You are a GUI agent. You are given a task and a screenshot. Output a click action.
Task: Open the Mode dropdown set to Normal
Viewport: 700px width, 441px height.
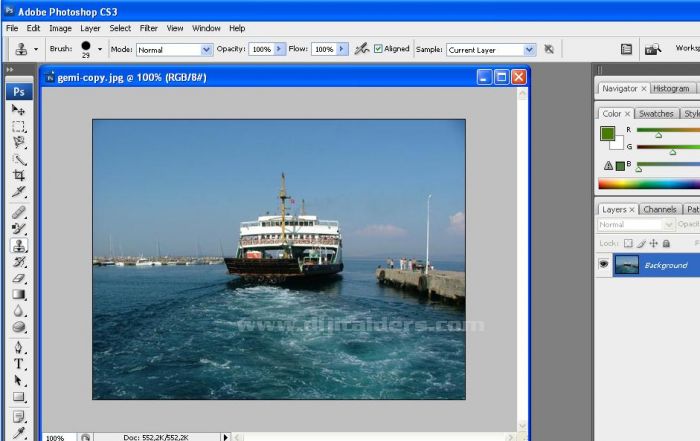click(x=206, y=50)
